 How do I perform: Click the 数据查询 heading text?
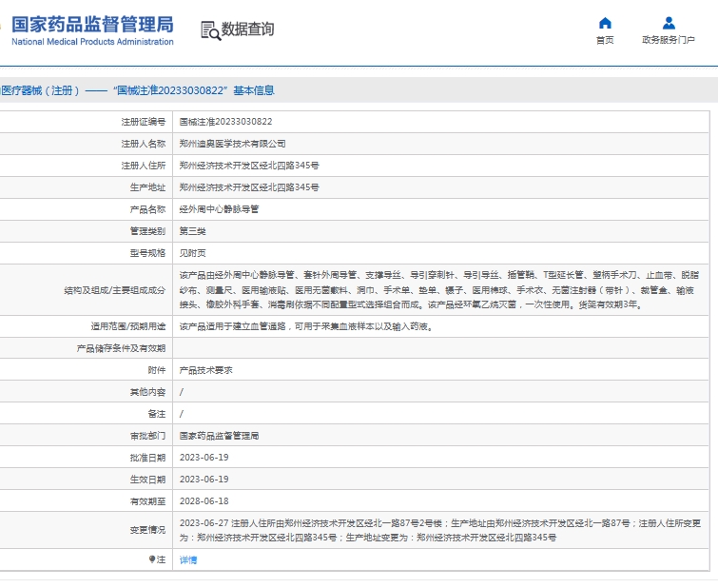pyautogui.click(x=247, y=29)
